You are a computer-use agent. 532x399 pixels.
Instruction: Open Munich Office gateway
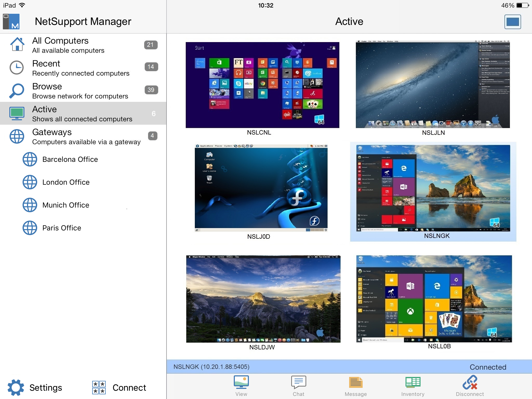click(x=66, y=205)
